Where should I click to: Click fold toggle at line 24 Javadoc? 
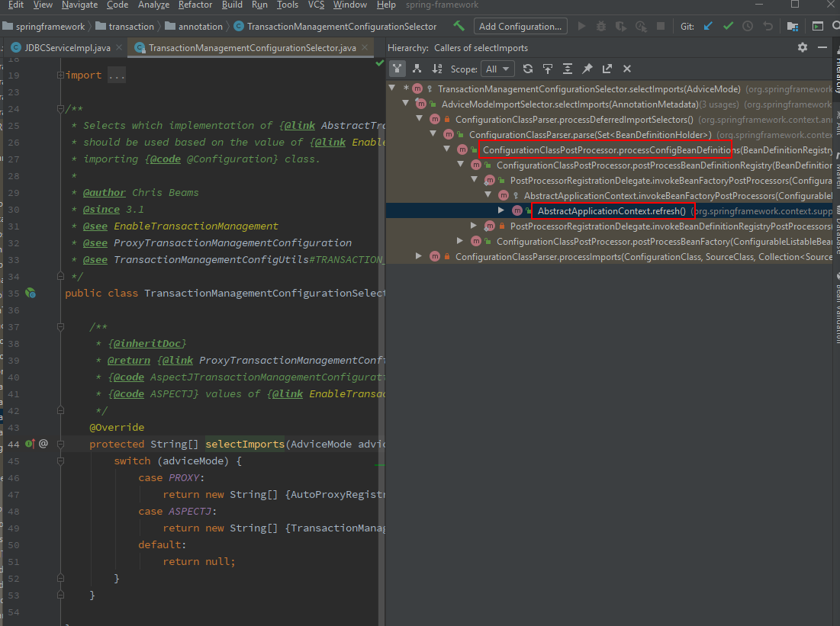pyautogui.click(x=60, y=109)
